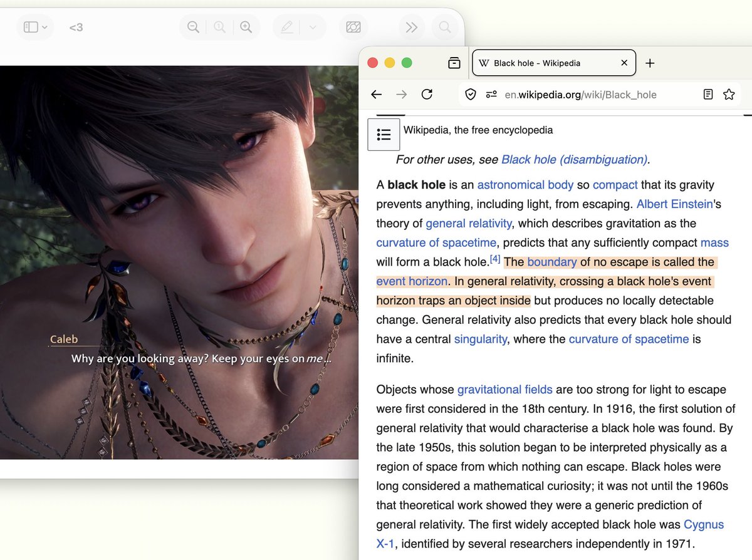752x560 pixels.
Task: Zoom in with Preview's magnifier plus icon
Action: [x=246, y=27]
